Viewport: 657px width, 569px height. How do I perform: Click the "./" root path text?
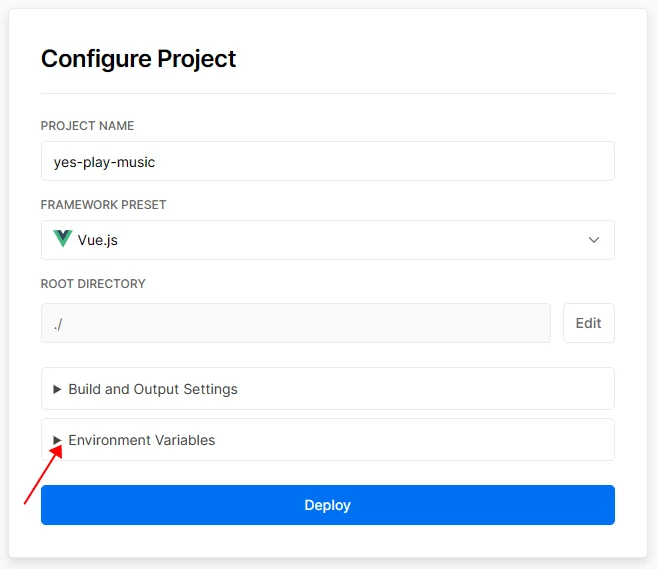click(x=59, y=323)
